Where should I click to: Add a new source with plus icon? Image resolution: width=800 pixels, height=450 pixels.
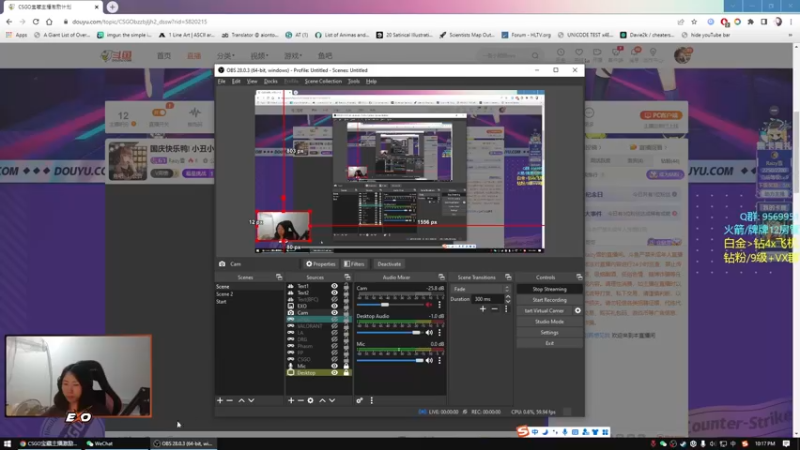point(291,401)
